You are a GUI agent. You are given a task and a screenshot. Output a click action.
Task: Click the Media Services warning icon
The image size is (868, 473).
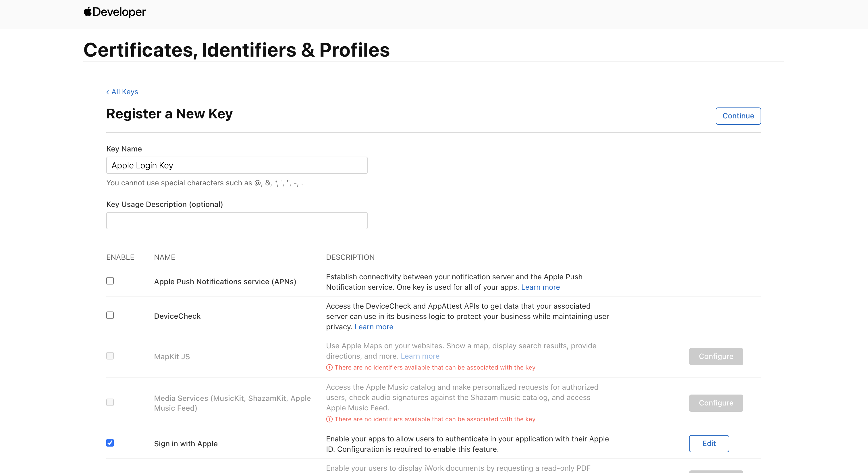point(329,419)
